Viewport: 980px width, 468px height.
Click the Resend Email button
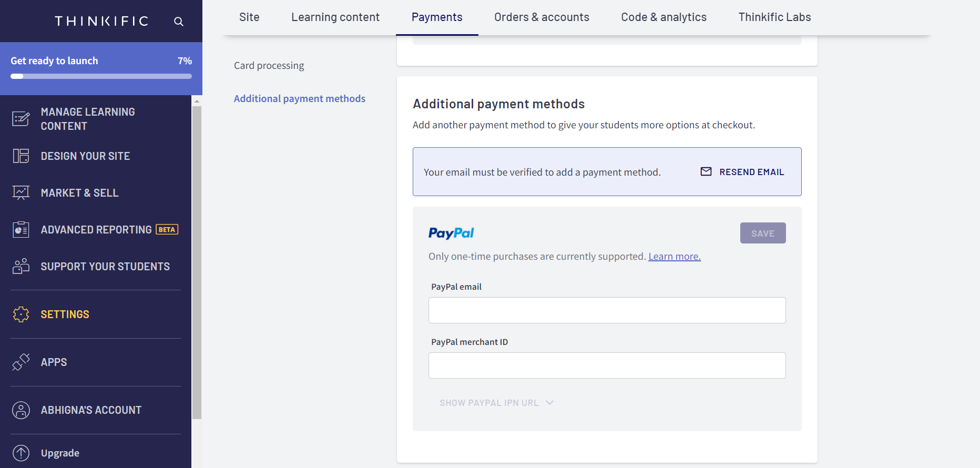(x=742, y=172)
